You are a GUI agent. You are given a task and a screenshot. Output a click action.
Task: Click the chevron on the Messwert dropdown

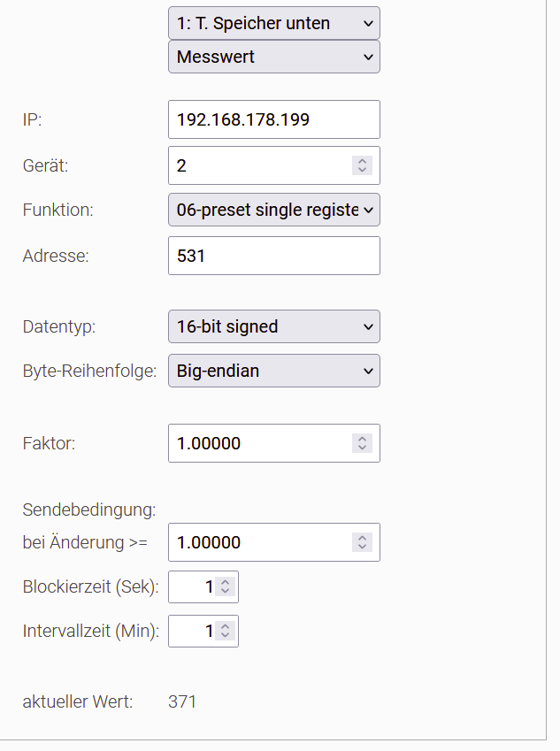368,57
